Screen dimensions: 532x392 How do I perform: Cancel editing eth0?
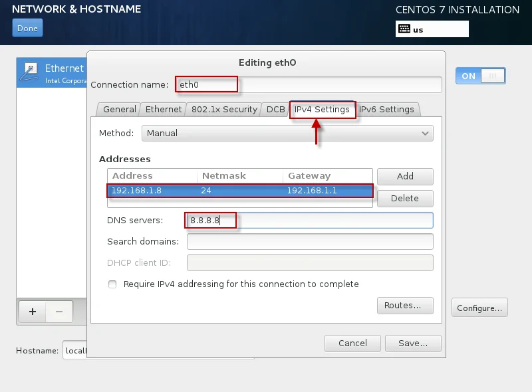(352, 343)
